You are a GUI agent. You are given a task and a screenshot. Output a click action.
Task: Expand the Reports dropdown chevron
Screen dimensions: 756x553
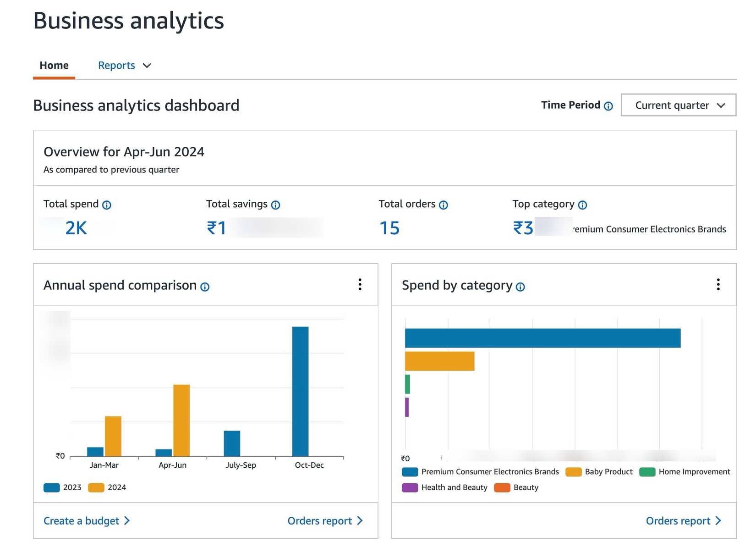pos(147,65)
